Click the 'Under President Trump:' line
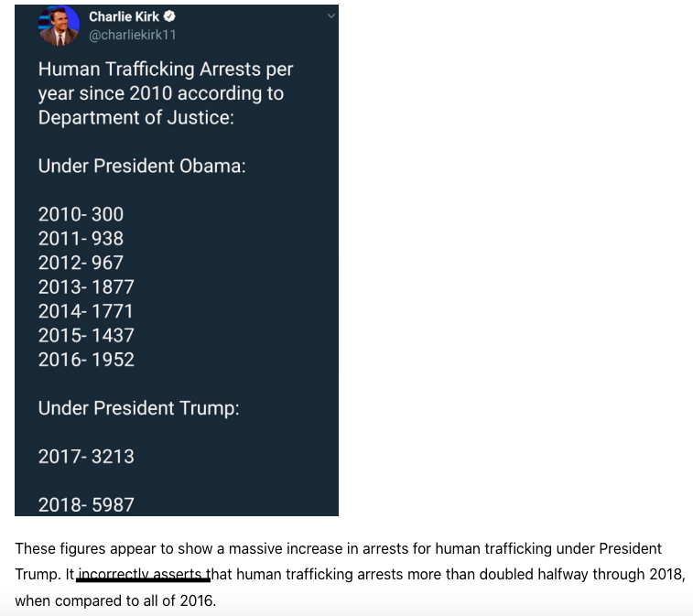This screenshot has height=616, width=693. (139, 408)
